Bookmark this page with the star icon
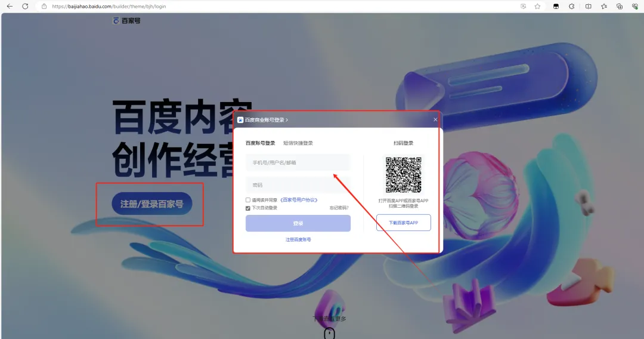 tap(537, 6)
